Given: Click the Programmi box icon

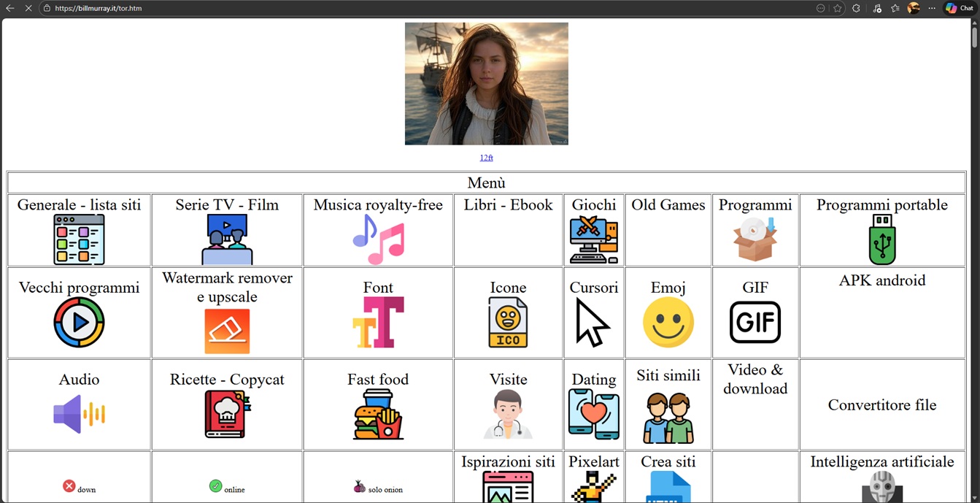Looking at the screenshot, I should [755, 239].
